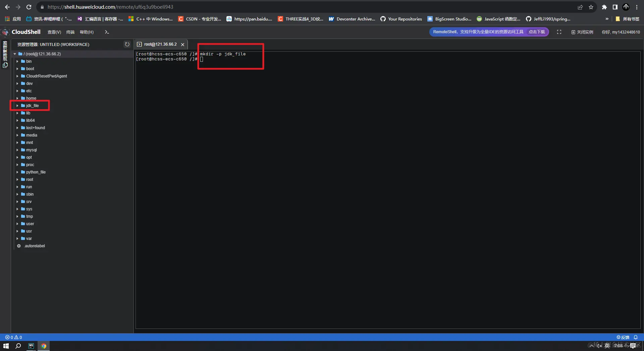
Task: Open notifications bell in status bar
Action: [636, 337]
